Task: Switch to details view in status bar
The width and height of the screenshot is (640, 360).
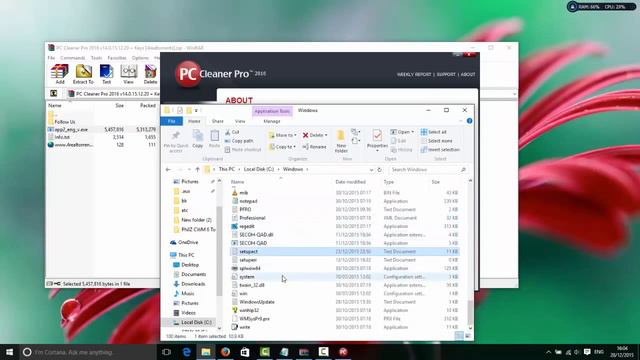Action: click(x=459, y=336)
